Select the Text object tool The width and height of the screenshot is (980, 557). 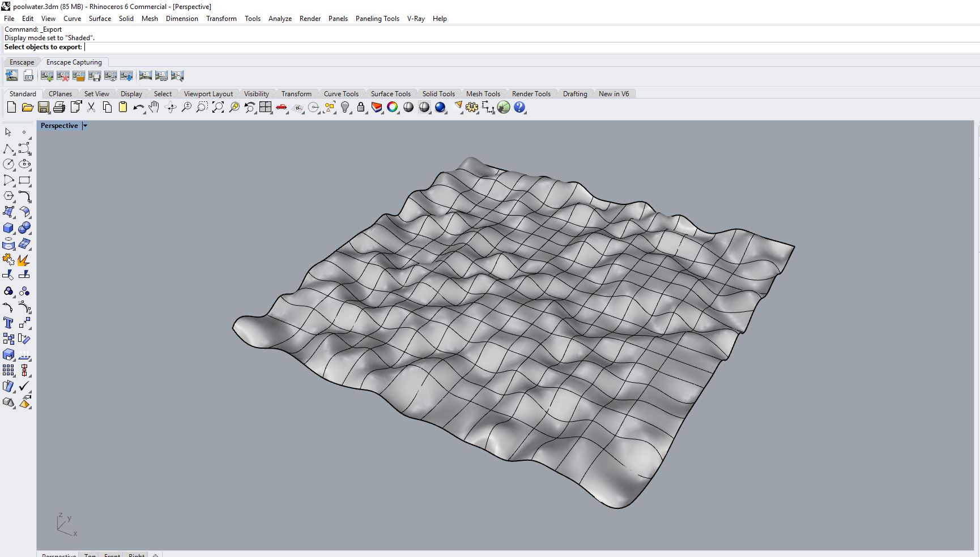tap(8, 323)
